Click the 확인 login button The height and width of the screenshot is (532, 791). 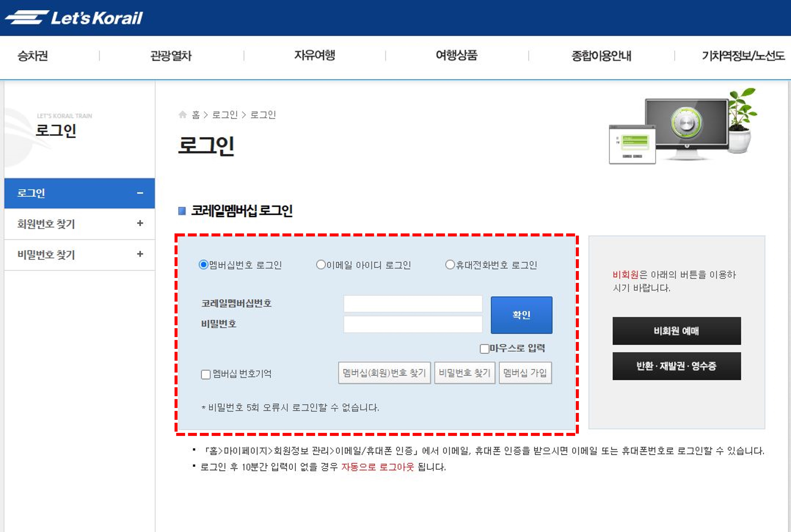click(x=522, y=314)
